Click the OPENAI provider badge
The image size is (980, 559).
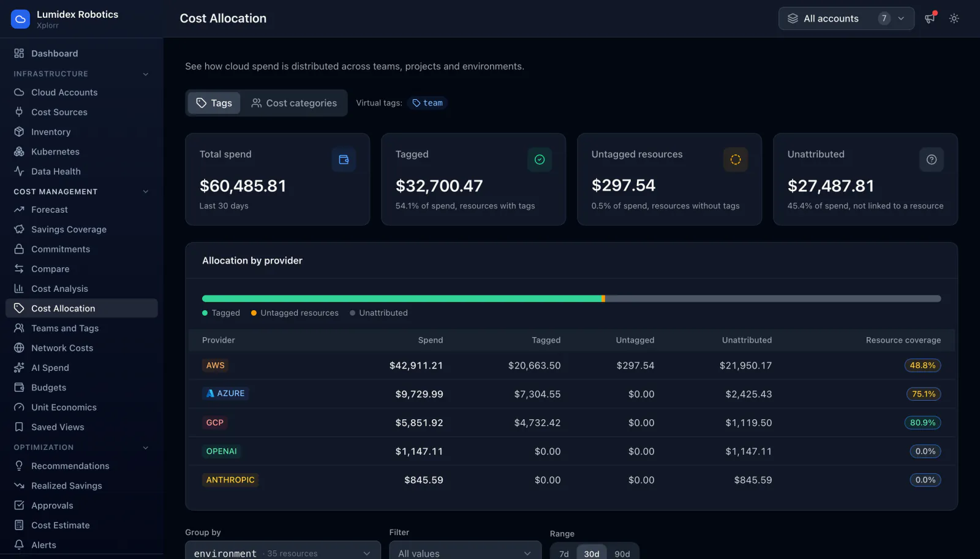[x=222, y=451]
